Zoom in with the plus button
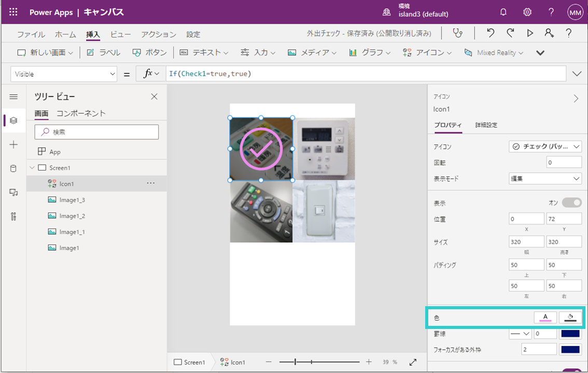588x373 pixels. pos(369,362)
